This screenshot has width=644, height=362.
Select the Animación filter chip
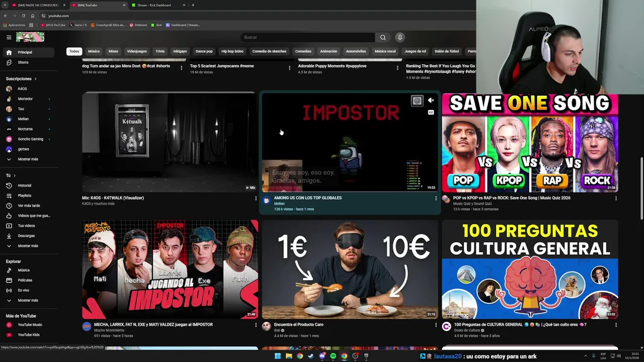(329, 51)
